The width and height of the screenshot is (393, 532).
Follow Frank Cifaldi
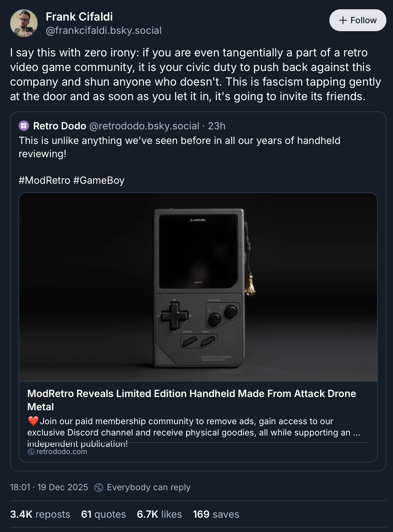click(358, 20)
